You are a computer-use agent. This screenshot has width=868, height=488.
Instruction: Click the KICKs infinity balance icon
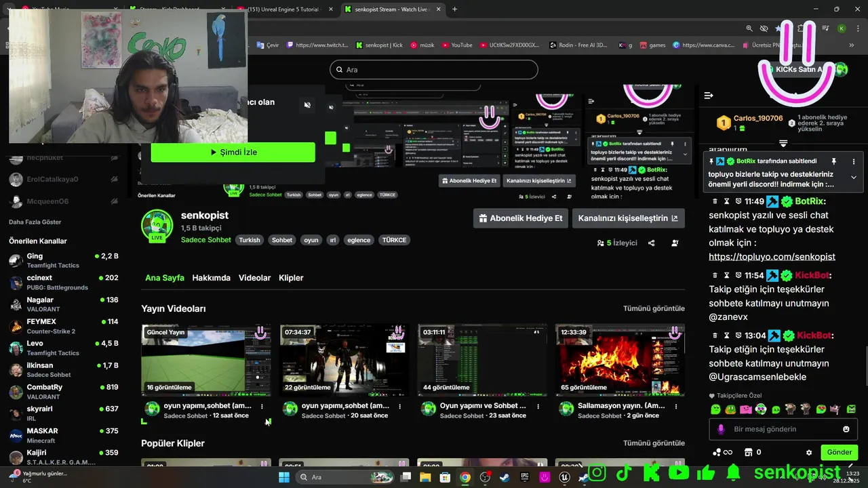tap(723, 452)
